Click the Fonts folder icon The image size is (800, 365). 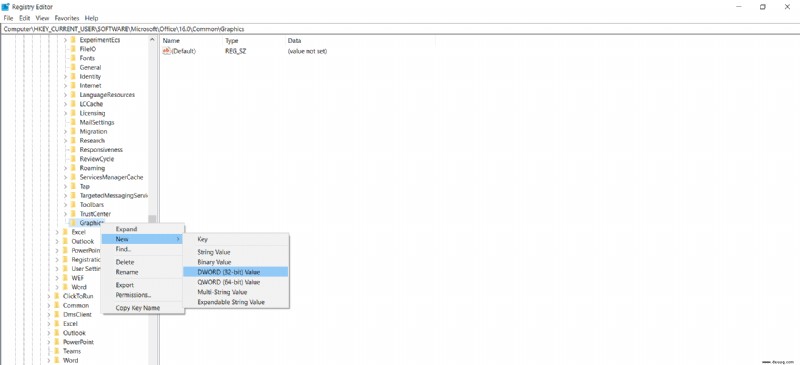point(73,58)
